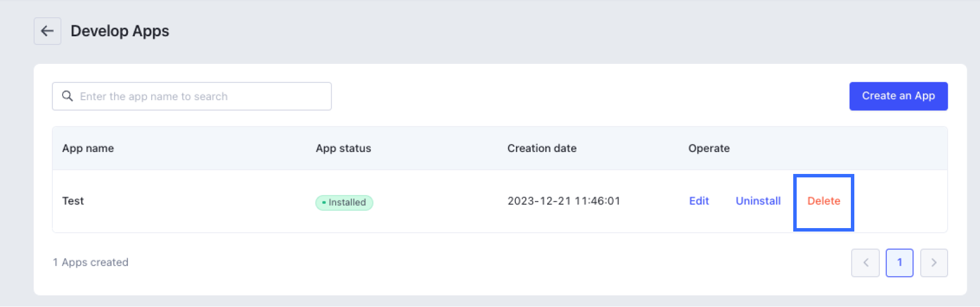The image size is (980, 307).
Task: Go to the next page arrow
Action: [x=934, y=263]
